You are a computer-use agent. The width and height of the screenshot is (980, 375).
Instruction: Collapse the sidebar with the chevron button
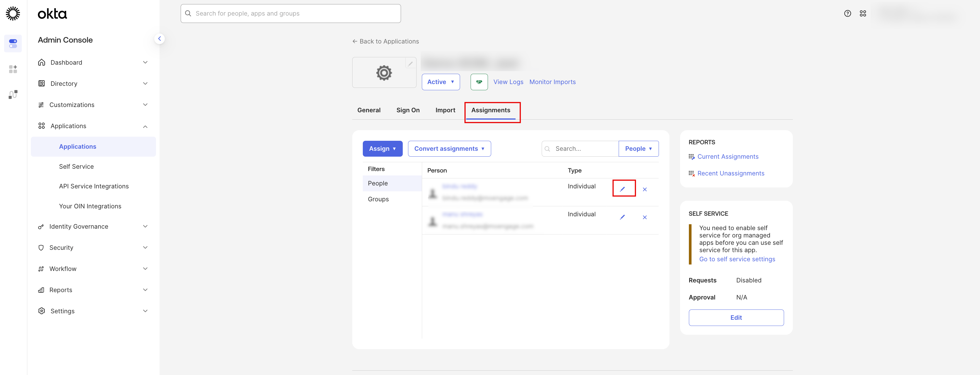(160, 38)
